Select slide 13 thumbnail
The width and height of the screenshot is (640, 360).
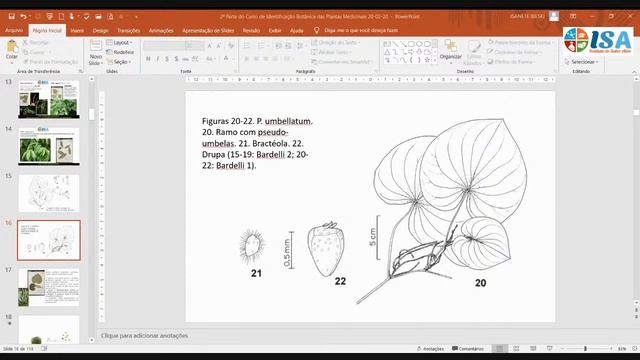click(x=49, y=99)
